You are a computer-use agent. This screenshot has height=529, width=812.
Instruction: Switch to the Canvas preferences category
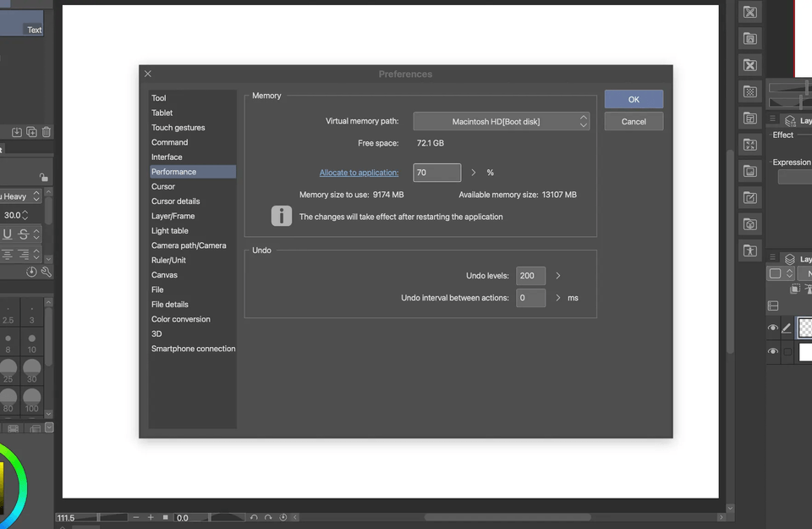(x=164, y=274)
